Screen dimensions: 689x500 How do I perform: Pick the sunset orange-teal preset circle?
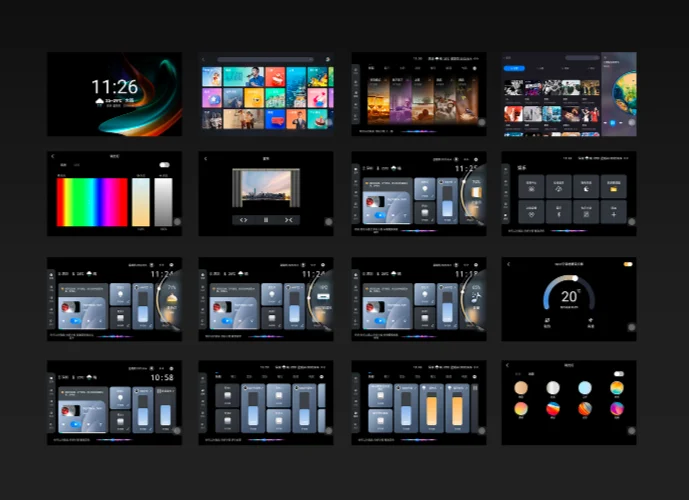click(x=617, y=388)
